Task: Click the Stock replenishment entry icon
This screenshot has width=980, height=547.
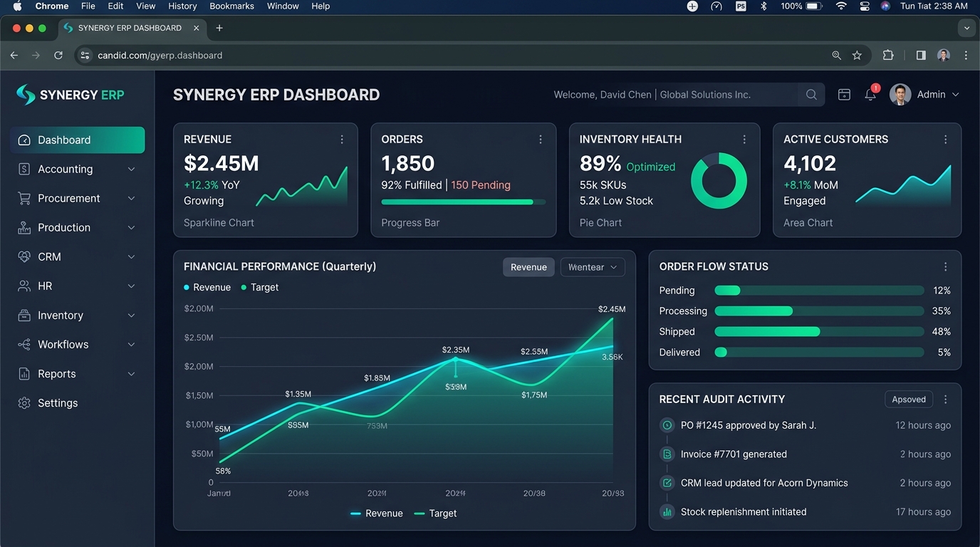Action: tap(667, 512)
